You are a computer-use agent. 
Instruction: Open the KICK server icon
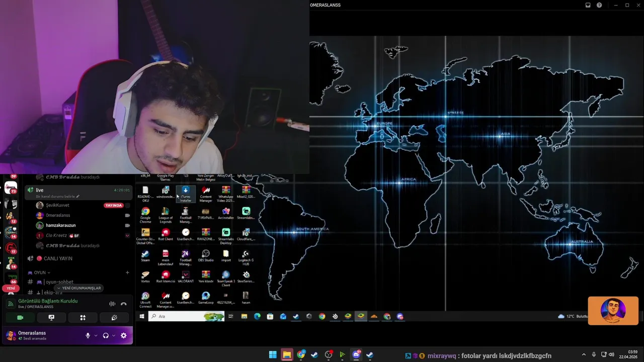pyautogui.click(x=11, y=262)
